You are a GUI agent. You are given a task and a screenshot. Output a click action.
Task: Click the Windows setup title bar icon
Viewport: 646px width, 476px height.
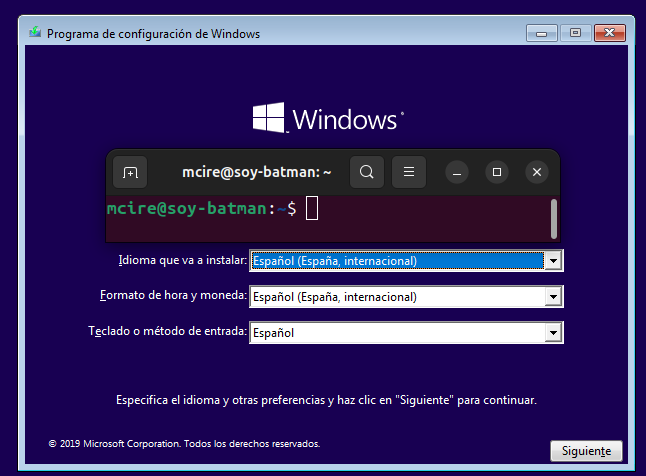(x=35, y=32)
